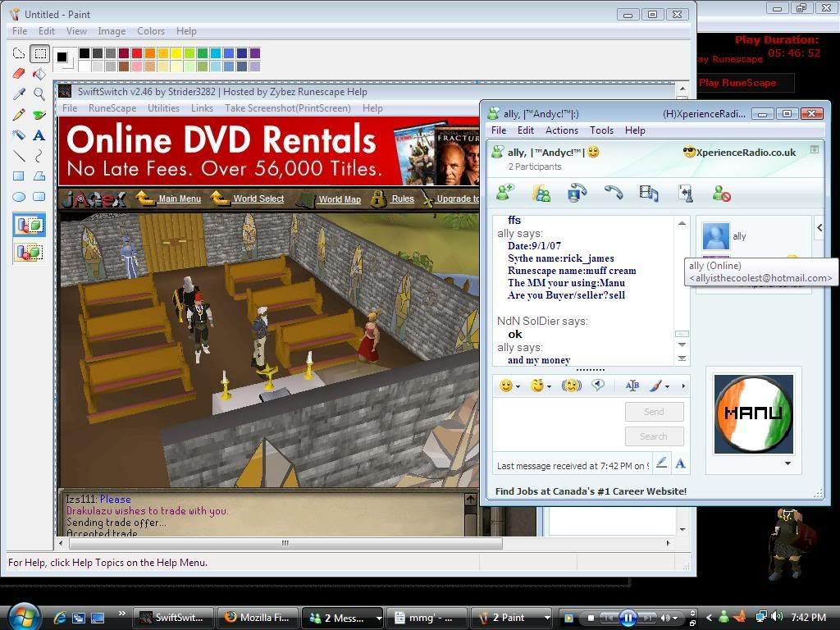Open the taskbar 2 Messenger group dropdown
Image resolution: width=840 pixels, height=630 pixels.
pos(379,618)
